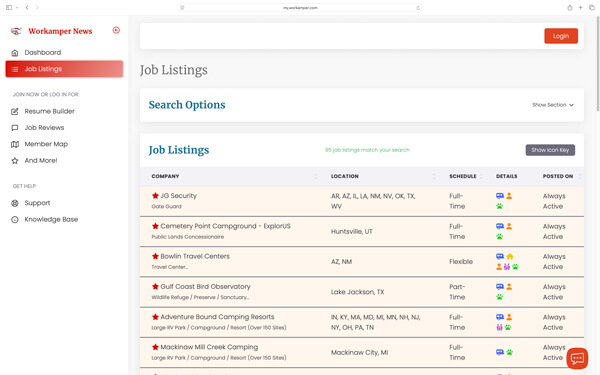Open a new browser tab with plus

tap(580, 7)
